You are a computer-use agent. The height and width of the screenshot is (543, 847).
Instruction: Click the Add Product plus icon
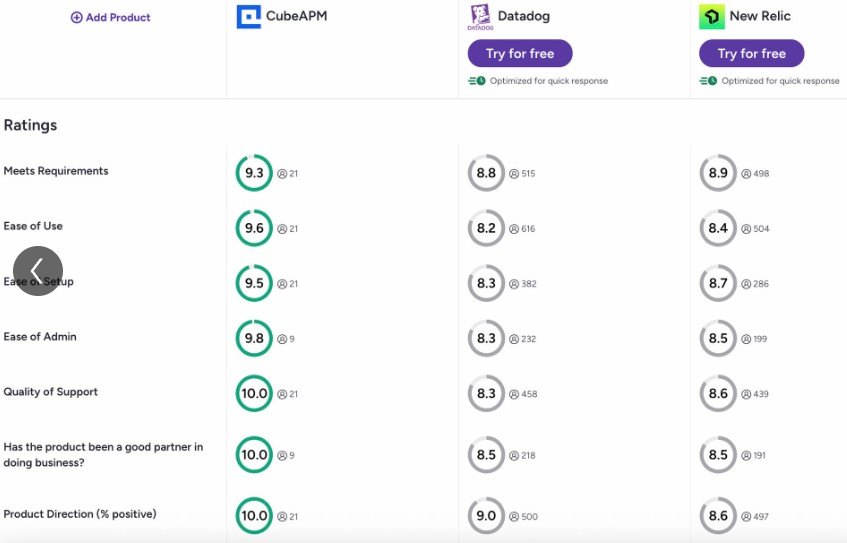click(76, 17)
